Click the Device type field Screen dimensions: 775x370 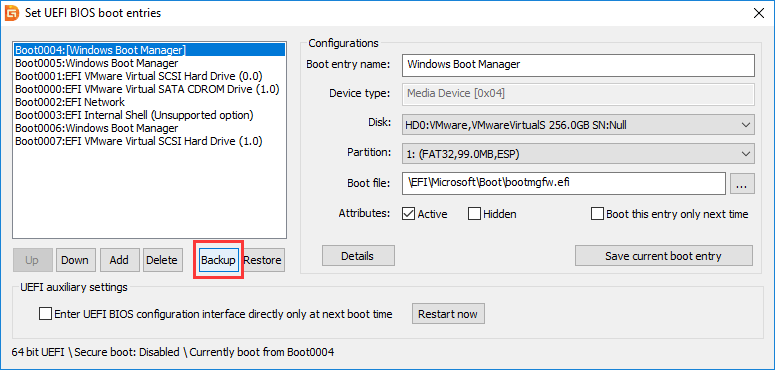(578, 94)
